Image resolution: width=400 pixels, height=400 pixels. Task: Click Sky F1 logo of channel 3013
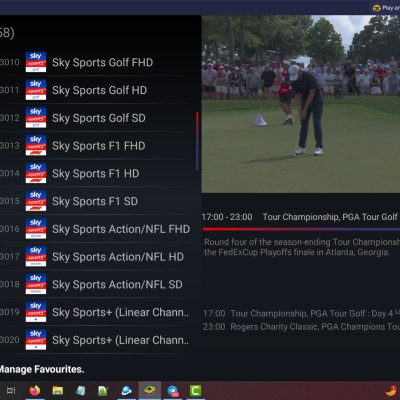[x=36, y=145]
